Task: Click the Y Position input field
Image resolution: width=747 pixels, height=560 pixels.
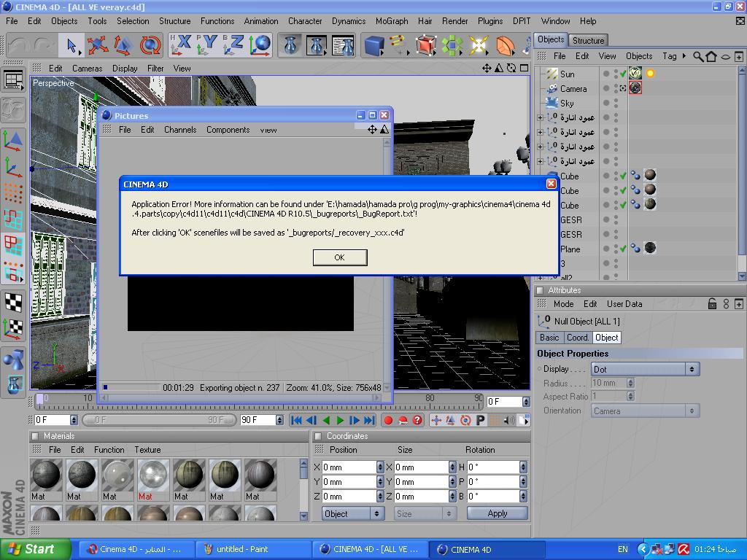Action: (349, 482)
